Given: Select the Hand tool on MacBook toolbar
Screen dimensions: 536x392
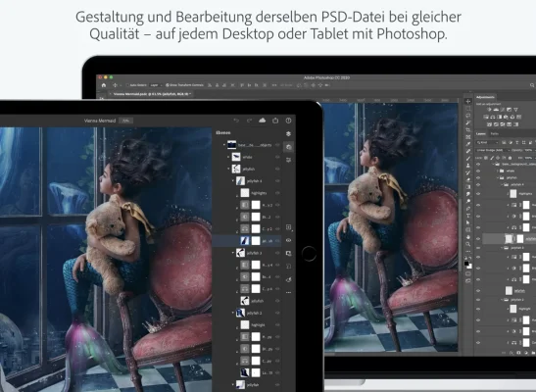Looking at the screenshot, I should (468, 237).
